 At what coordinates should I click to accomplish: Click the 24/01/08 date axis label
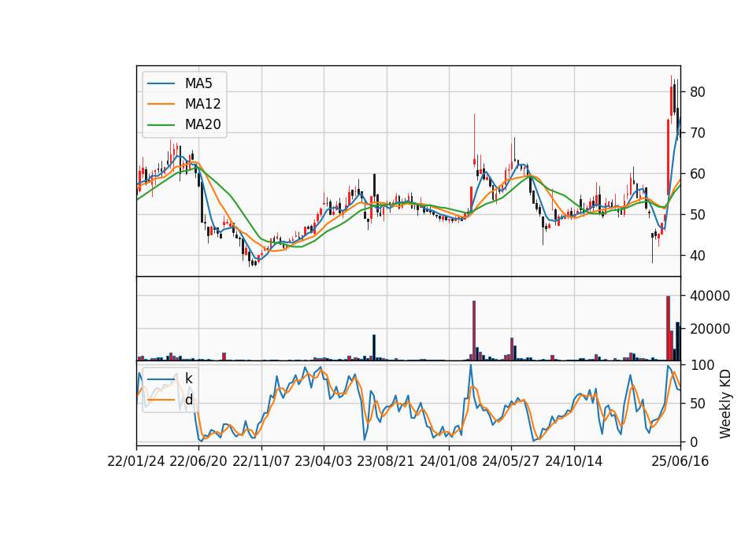coord(448,461)
